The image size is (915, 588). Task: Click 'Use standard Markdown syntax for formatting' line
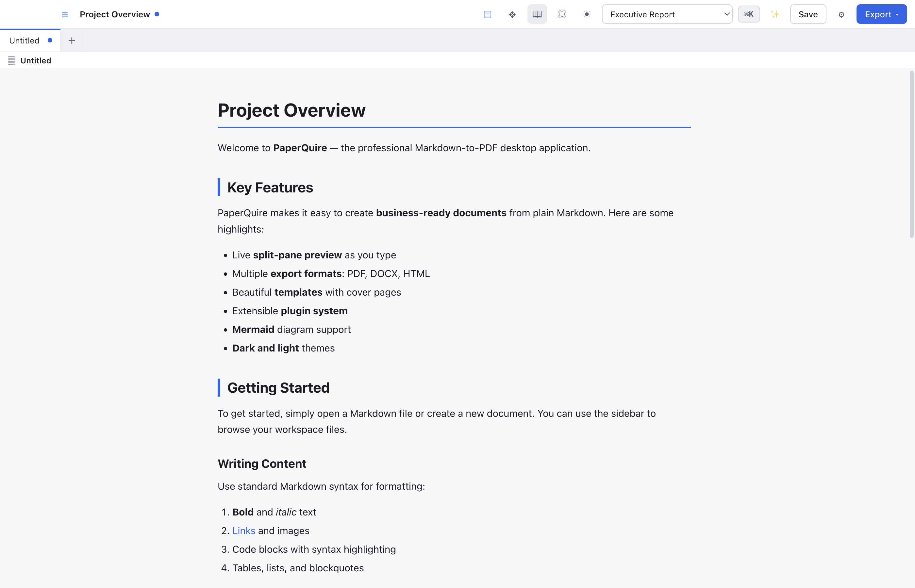[x=321, y=486]
